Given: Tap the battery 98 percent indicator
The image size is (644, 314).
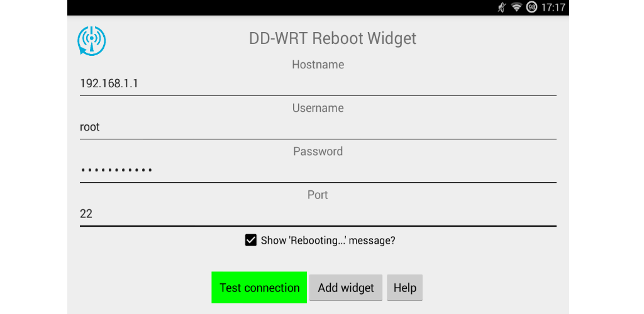Looking at the screenshot, I should pos(532,8).
